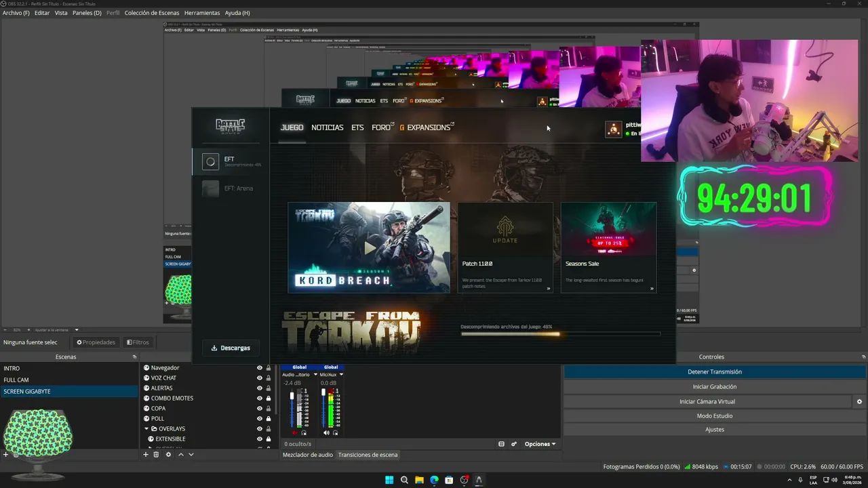Screen dimensions: 868x488
Task: Open virtual camera settings gear icon
Action: tap(859, 402)
